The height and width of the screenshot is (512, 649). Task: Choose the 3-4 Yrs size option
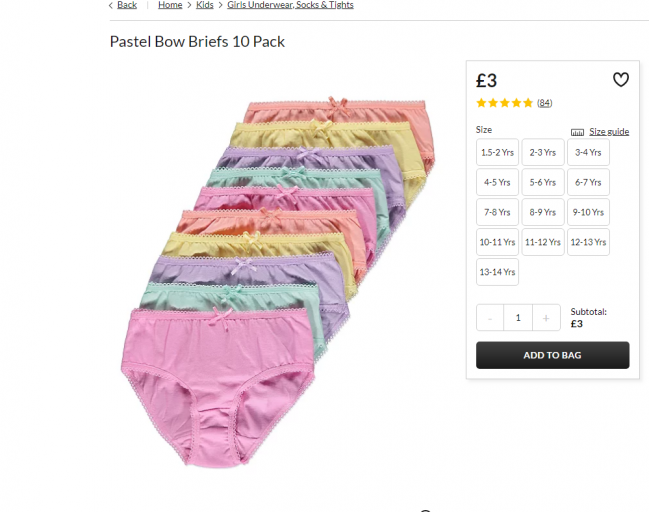pos(588,153)
